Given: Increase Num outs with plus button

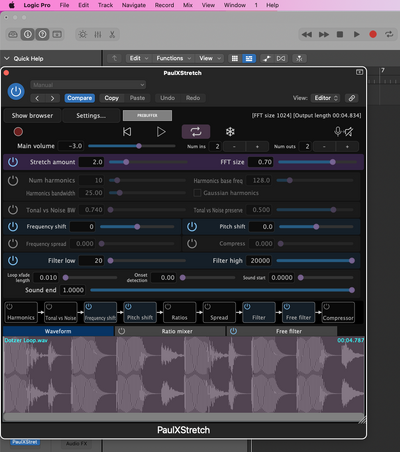Looking at the screenshot, I should (347, 146).
